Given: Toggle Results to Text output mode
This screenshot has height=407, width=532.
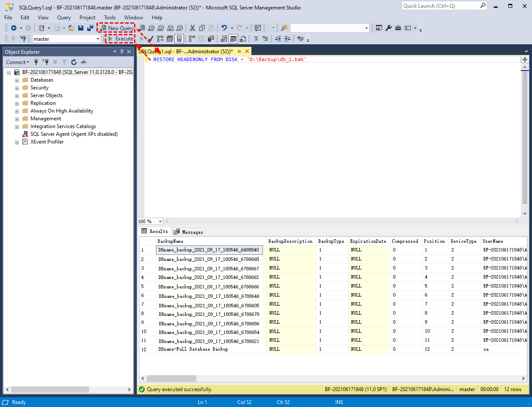Looking at the screenshot, I should [223, 39].
